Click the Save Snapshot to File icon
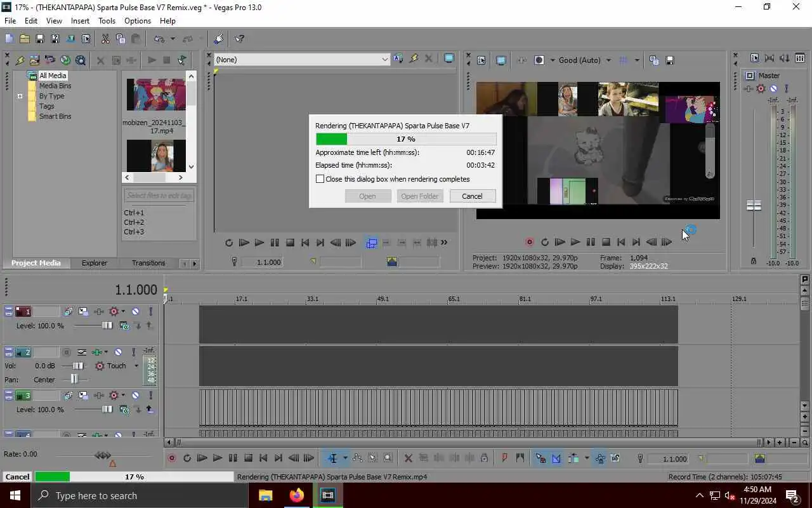This screenshot has width=812, height=508. pyautogui.click(x=669, y=60)
